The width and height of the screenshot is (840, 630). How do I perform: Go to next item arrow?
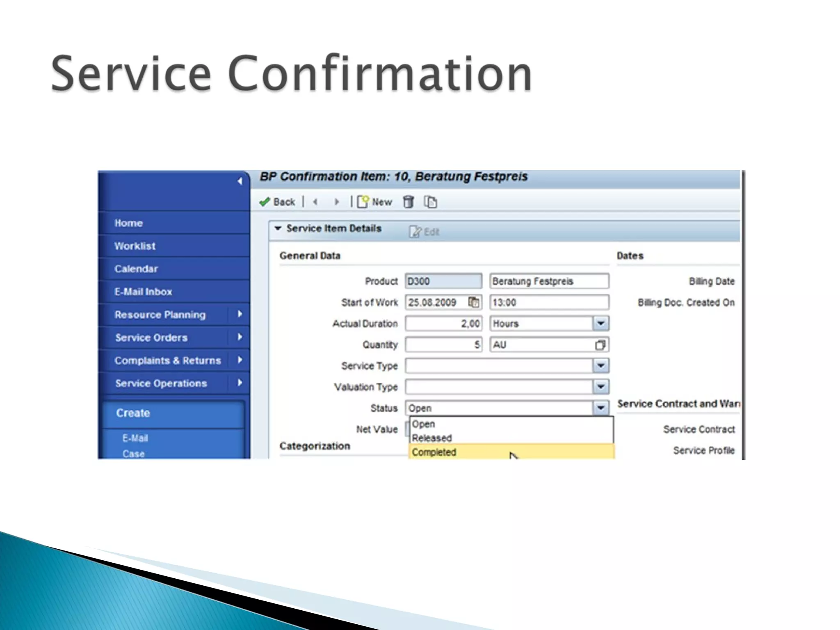(x=337, y=202)
